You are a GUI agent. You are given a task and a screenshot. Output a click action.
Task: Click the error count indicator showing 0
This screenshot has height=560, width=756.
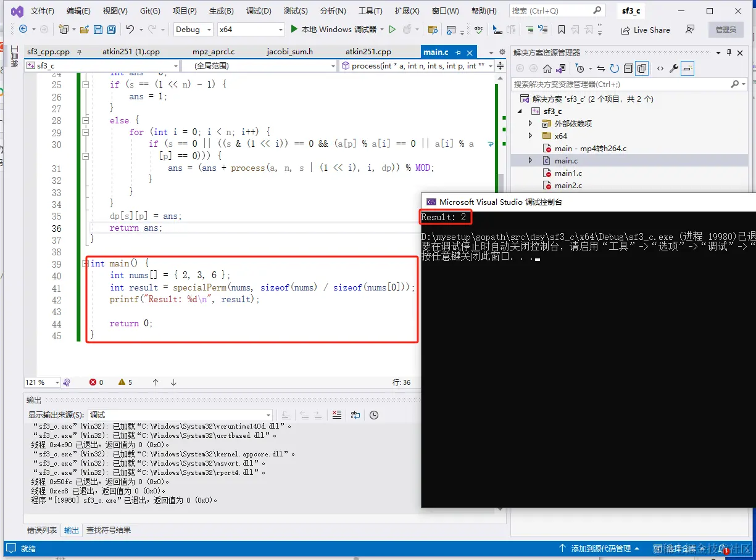(x=96, y=382)
